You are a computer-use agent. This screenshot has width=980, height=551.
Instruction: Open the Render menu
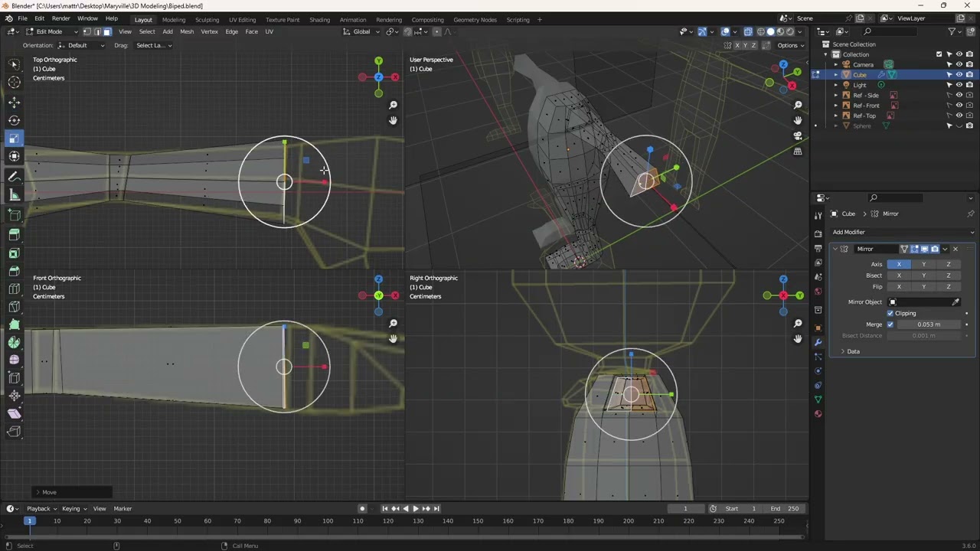[x=60, y=18]
